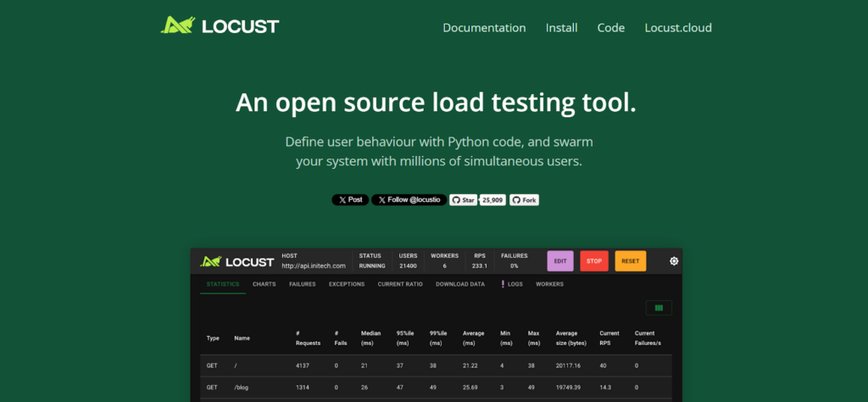868x402 pixels.
Task: Click the 20117.16 average size cell
Action: pyautogui.click(x=567, y=366)
